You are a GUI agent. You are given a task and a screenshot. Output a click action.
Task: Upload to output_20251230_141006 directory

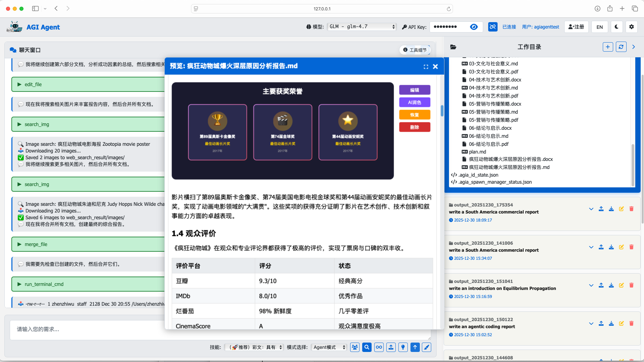click(x=601, y=247)
